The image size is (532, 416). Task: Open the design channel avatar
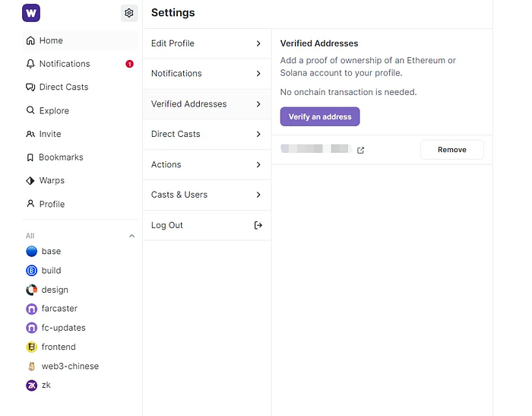coord(32,290)
